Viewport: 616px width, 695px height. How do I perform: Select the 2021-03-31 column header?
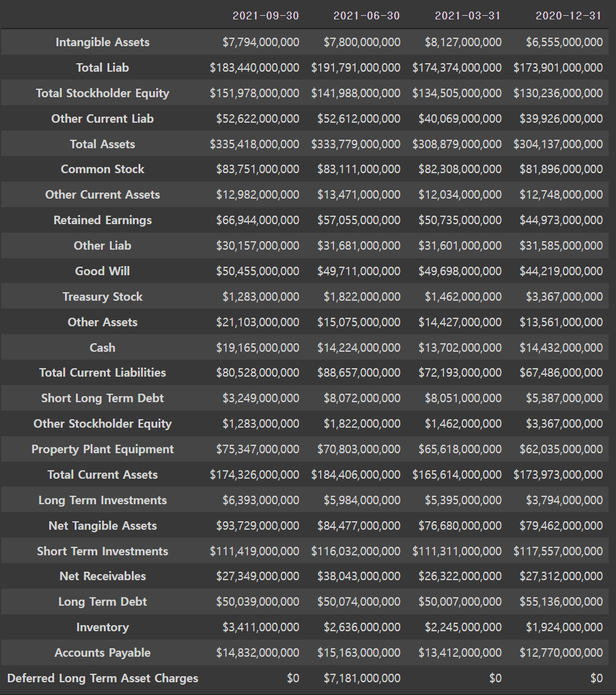point(468,16)
